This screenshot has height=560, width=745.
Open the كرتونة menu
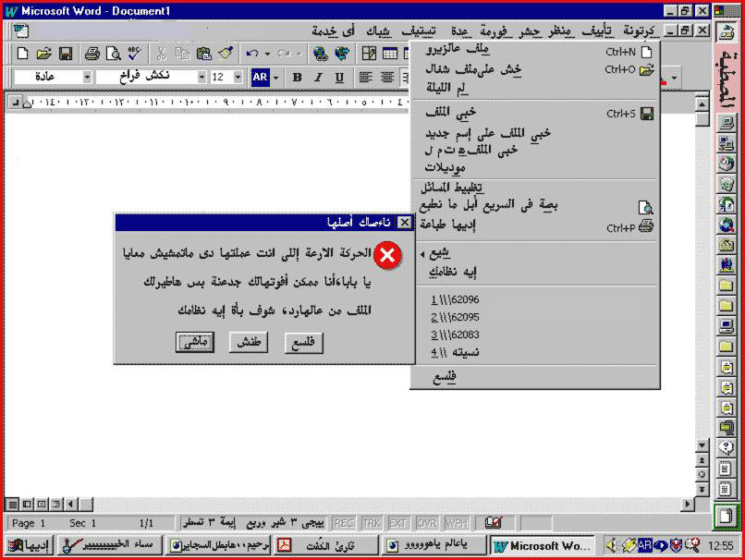(x=639, y=31)
